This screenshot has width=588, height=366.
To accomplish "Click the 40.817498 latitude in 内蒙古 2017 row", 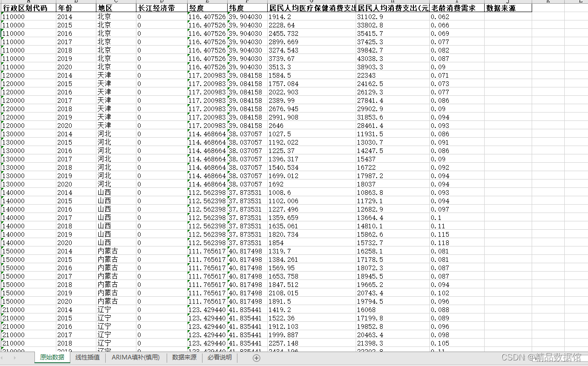I will coord(247,276).
